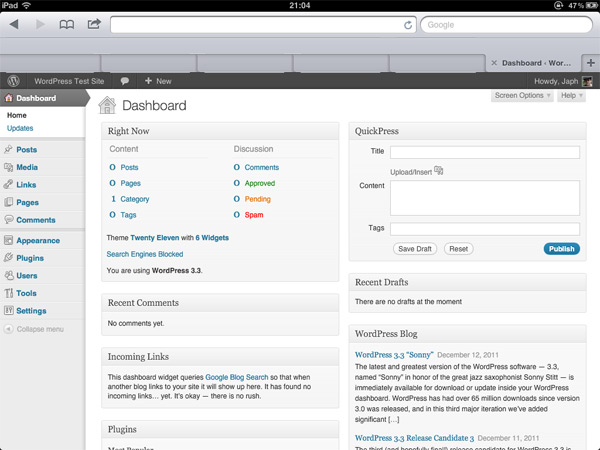Viewport: 600px width, 450px height.
Task: Click the blue Publish button
Action: tap(561, 249)
